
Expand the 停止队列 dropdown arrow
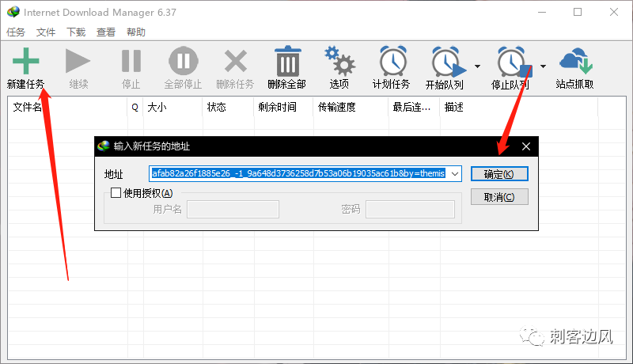[x=543, y=66]
